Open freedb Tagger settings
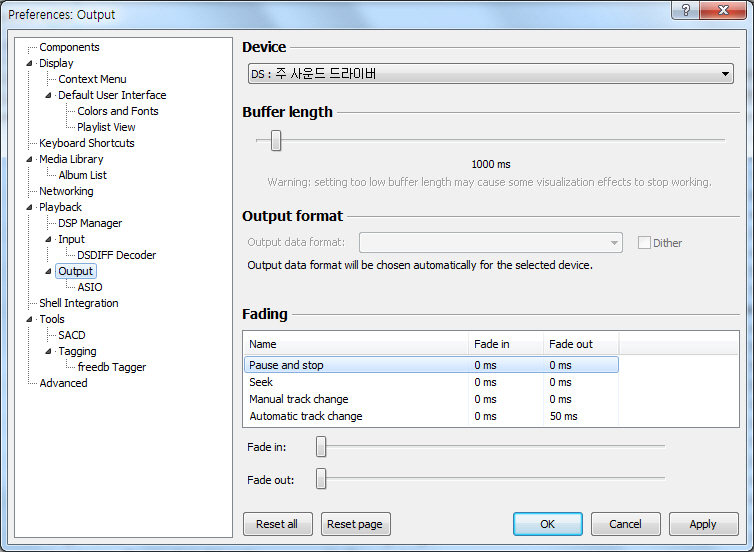This screenshot has height=552, width=754. coord(112,367)
